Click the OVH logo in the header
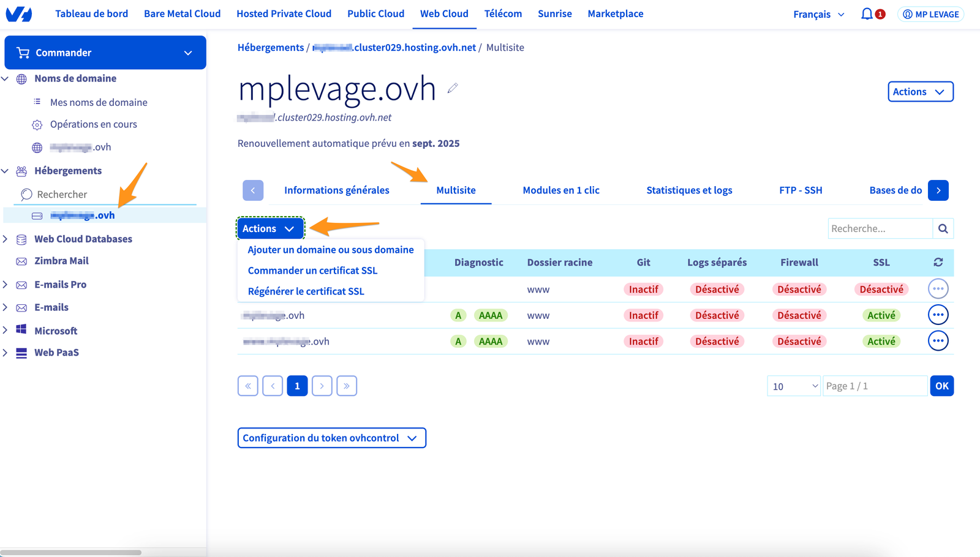Screen dimensions: 980x557 [x=19, y=14]
